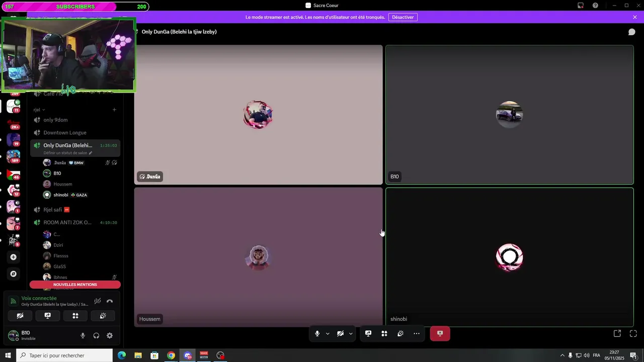Turn on camera in the voice connected panel
The height and width of the screenshot is (362, 644).
pos(20,316)
